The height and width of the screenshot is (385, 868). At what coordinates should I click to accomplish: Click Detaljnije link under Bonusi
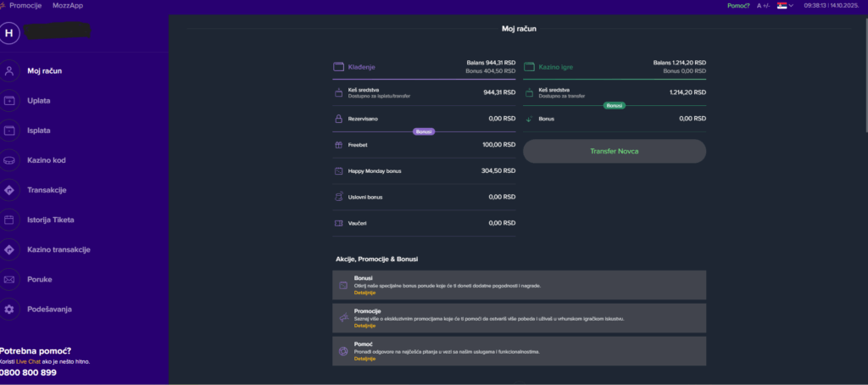point(364,293)
